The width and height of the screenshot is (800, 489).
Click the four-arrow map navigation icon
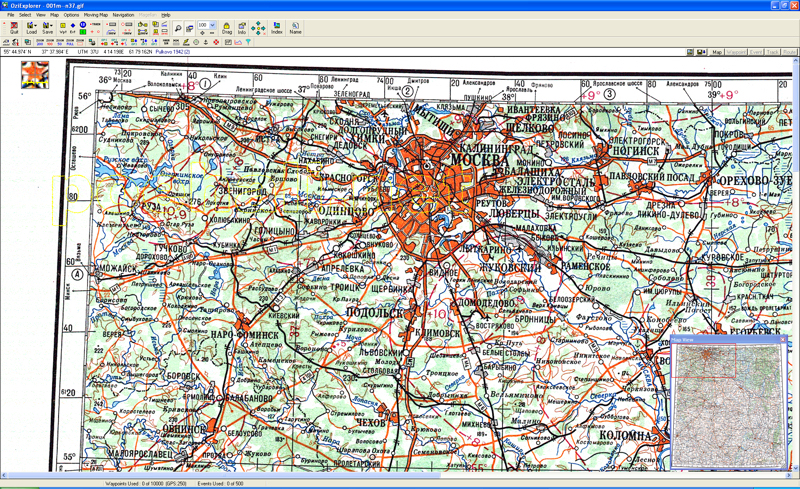point(259,28)
